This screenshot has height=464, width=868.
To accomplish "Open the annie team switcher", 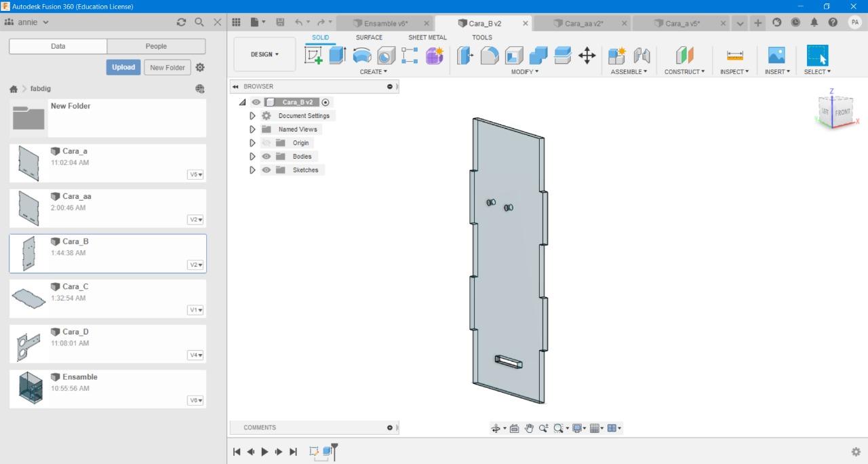I will [x=27, y=22].
